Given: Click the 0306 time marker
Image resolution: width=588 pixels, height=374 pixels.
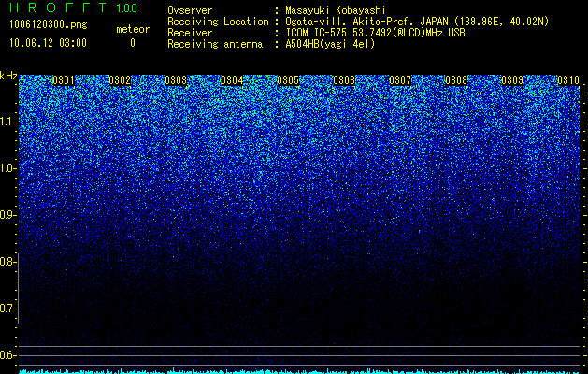Looking at the screenshot, I should coord(344,80).
